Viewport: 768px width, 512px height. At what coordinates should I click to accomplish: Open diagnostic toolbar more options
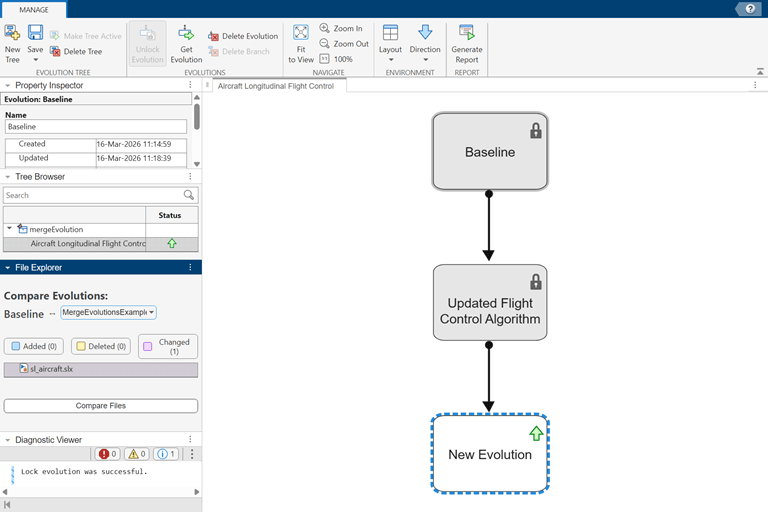192,454
